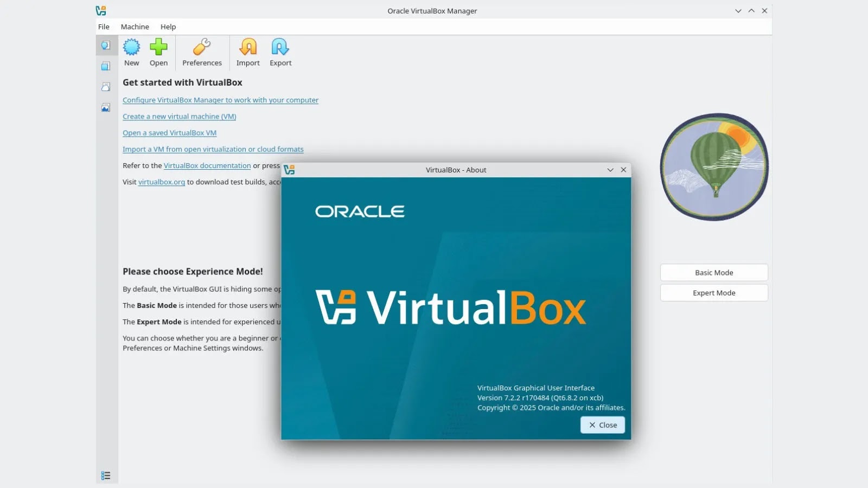Switch to Basic Mode
868x488 pixels.
713,272
